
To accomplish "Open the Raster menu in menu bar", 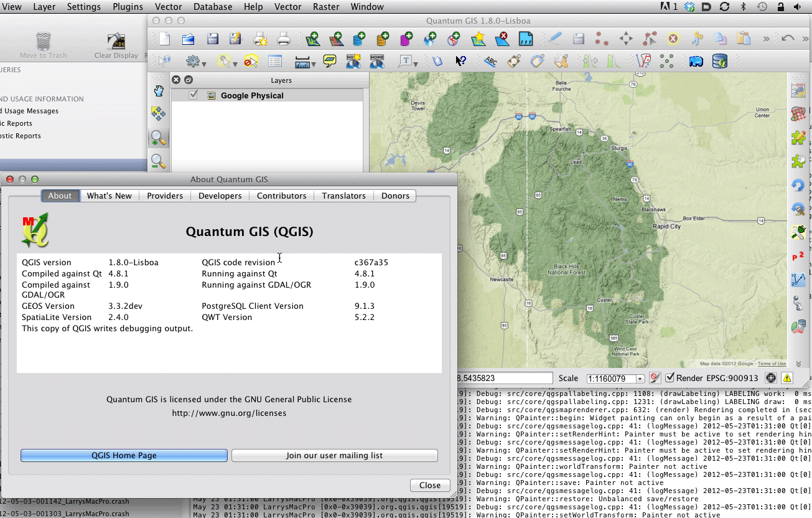I will pyautogui.click(x=326, y=7).
